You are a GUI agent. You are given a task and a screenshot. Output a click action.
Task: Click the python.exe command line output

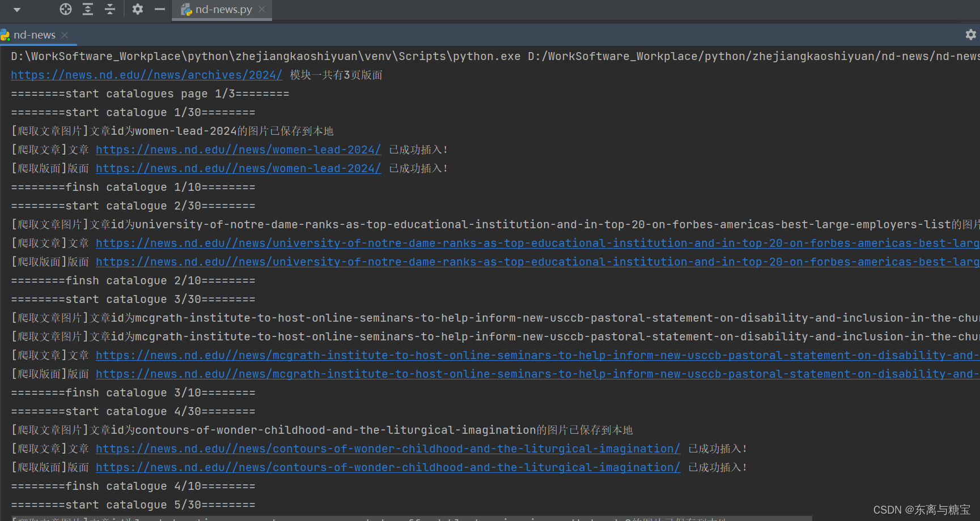(495, 56)
